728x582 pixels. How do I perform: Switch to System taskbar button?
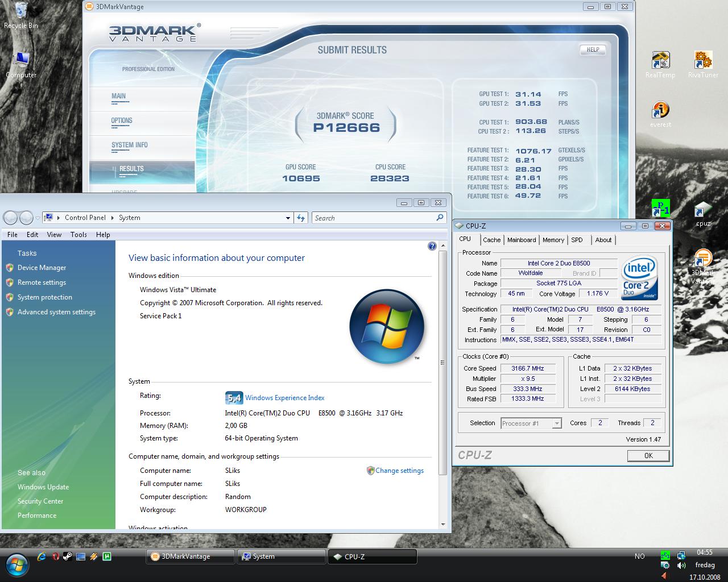coord(282,556)
